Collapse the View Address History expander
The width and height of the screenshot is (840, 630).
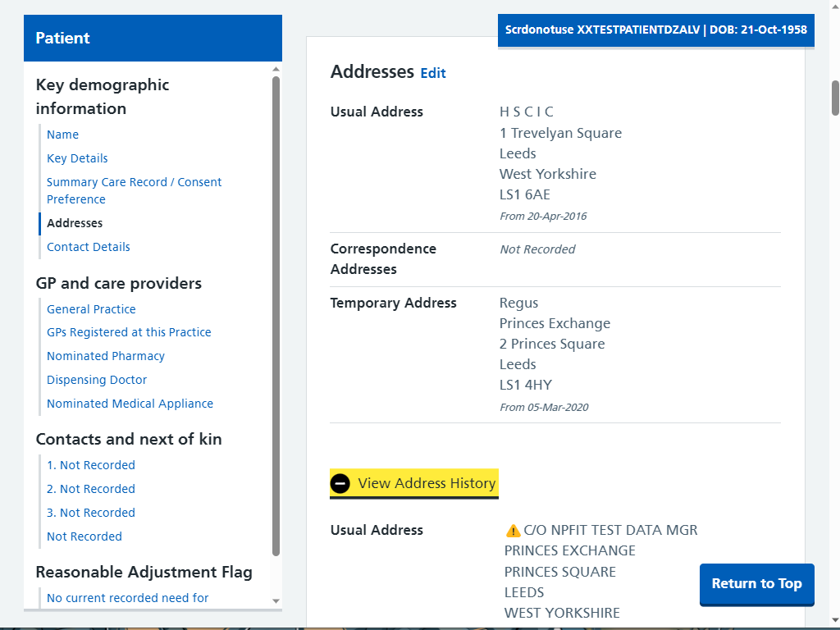[414, 483]
